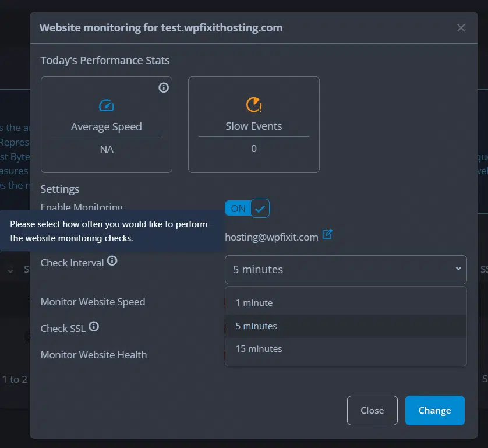Screen dimensions: 488x448
Task: Click the dialog title Website monitoring for test.wpfixithosting.com
Action: [x=161, y=28]
